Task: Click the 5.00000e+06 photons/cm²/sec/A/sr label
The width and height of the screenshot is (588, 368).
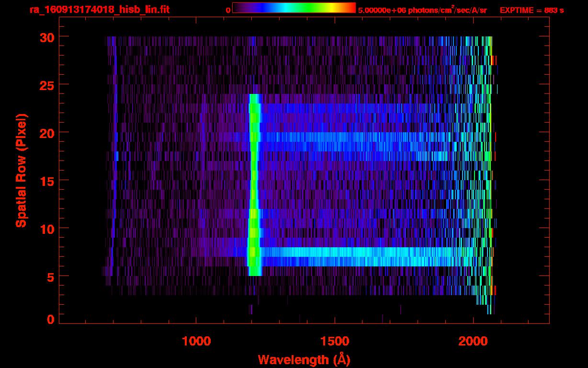Action: (x=422, y=10)
